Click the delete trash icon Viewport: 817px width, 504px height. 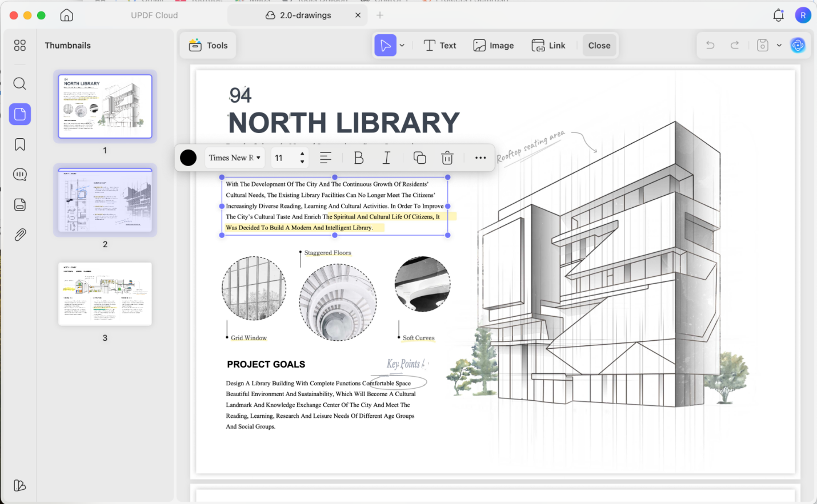click(447, 158)
